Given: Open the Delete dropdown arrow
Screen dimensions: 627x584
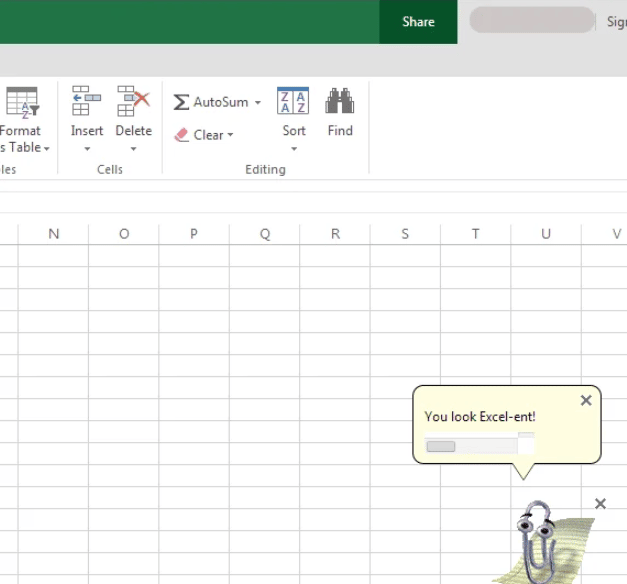Looking at the screenshot, I should pyautogui.click(x=133, y=149).
